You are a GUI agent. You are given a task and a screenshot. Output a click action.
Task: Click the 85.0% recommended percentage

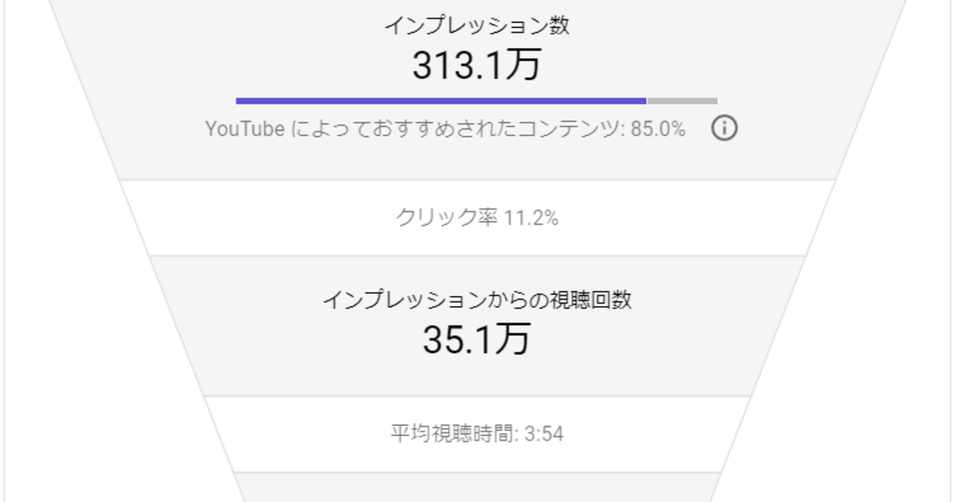[x=658, y=129]
